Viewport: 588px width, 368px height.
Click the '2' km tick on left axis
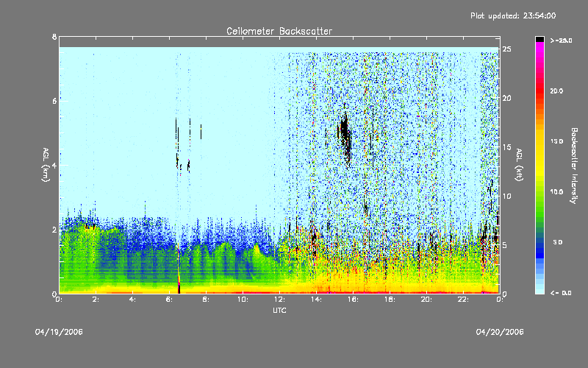tap(54, 230)
